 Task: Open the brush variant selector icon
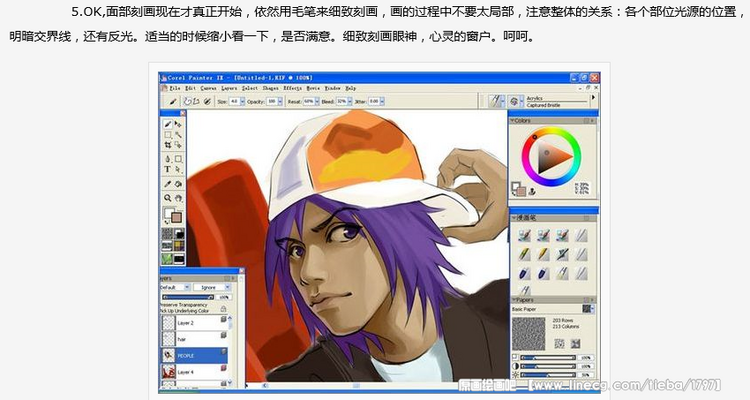click(x=514, y=101)
